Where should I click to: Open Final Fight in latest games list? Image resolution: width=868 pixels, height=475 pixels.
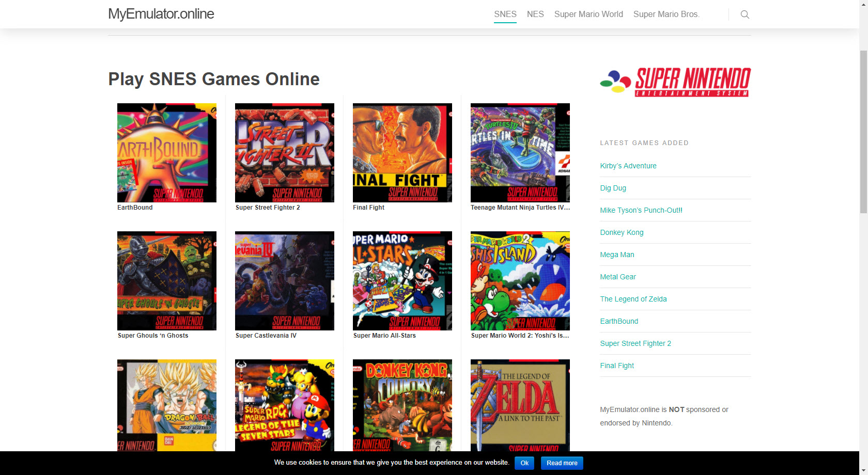(x=617, y=366)
